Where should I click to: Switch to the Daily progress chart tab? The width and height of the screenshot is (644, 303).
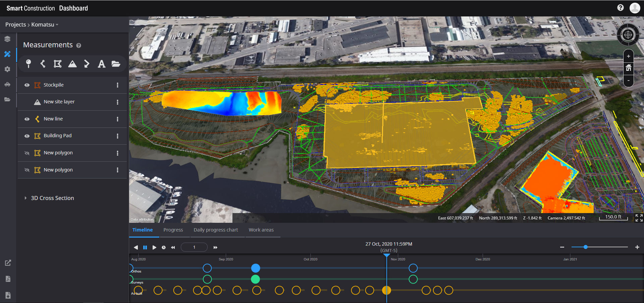216,230
